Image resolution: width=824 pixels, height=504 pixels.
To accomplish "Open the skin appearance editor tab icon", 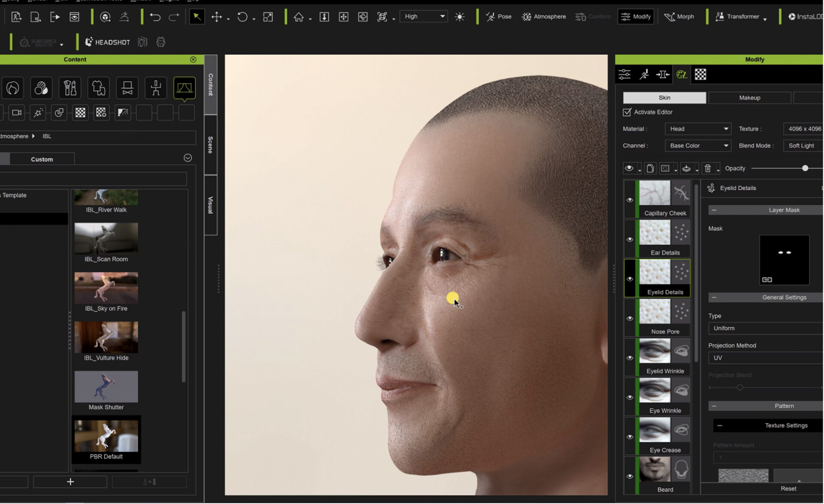I will (x=681, y=75).
